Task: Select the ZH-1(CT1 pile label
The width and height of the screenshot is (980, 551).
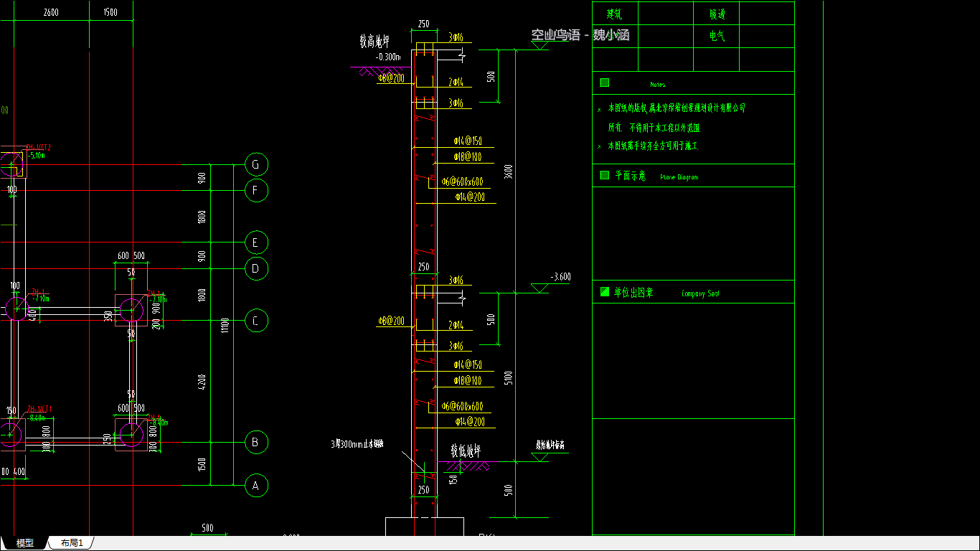Action: pos(39,409)
